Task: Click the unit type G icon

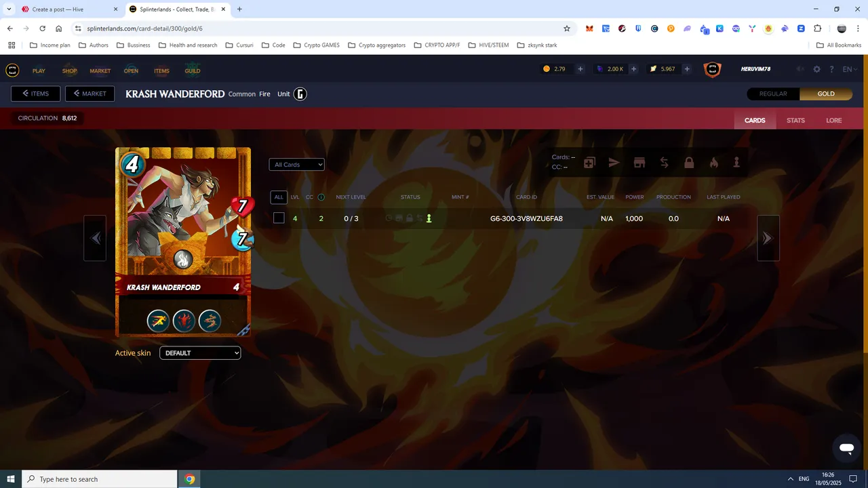Action: click(300, 94)
